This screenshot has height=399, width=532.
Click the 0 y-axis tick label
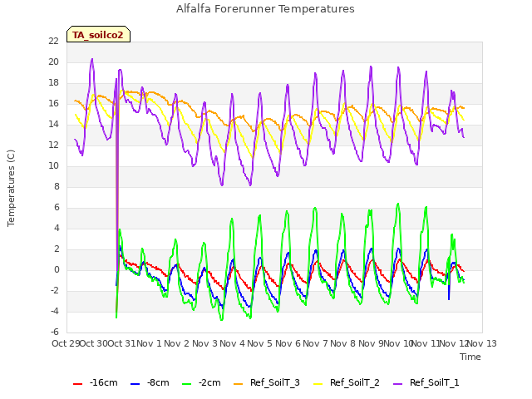point(57,269)
